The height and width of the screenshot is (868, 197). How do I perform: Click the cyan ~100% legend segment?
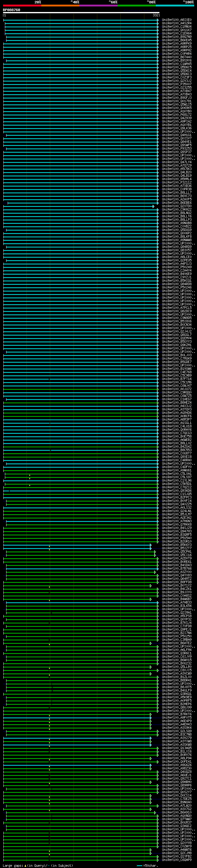coord(175,6)
